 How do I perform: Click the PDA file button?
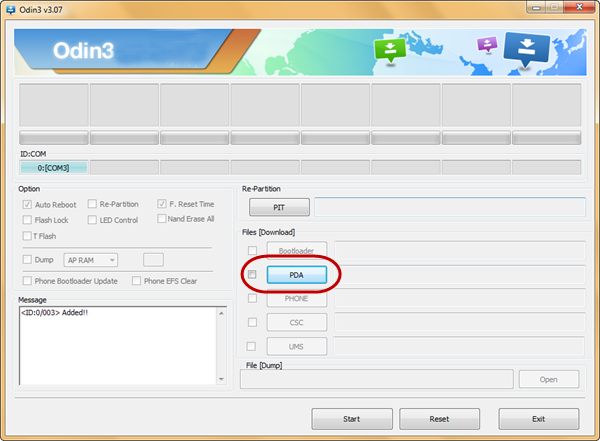[x=296, y=274]
